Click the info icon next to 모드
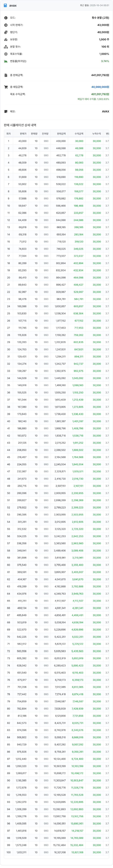 (6, 18)
